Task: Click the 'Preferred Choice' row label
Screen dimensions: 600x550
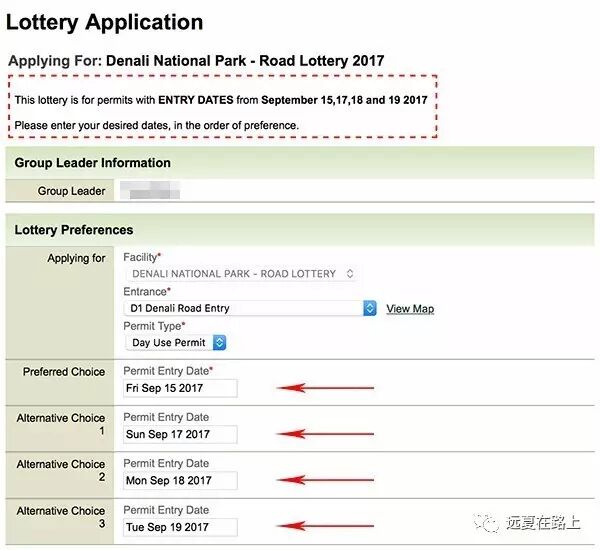Action: click(x=64, y=372)
